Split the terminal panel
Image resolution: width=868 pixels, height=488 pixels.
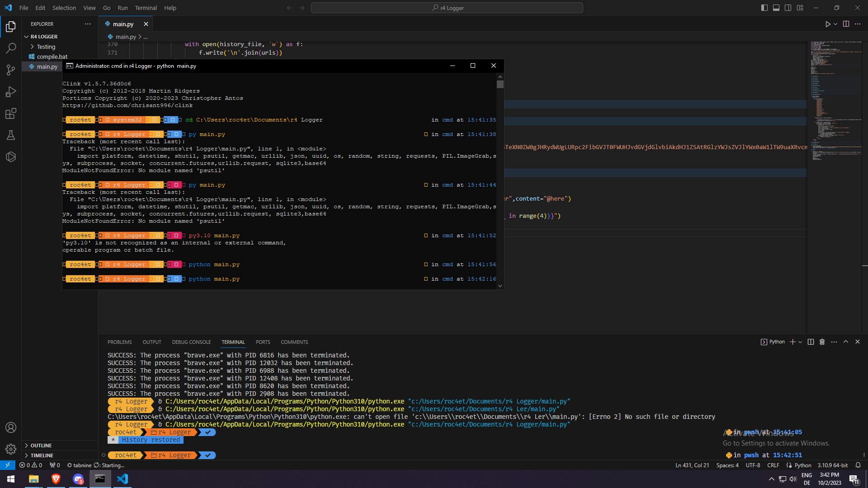click(811, 342)
